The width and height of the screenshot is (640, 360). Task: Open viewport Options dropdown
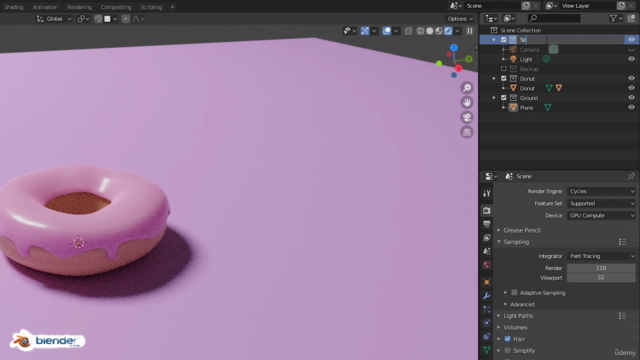[460, 19]
